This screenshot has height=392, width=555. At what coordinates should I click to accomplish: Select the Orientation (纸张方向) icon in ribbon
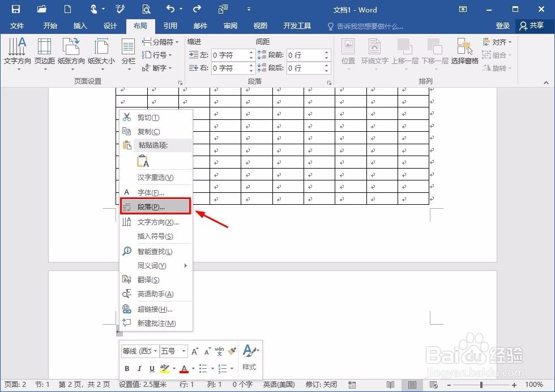click(x=70, y=54)
